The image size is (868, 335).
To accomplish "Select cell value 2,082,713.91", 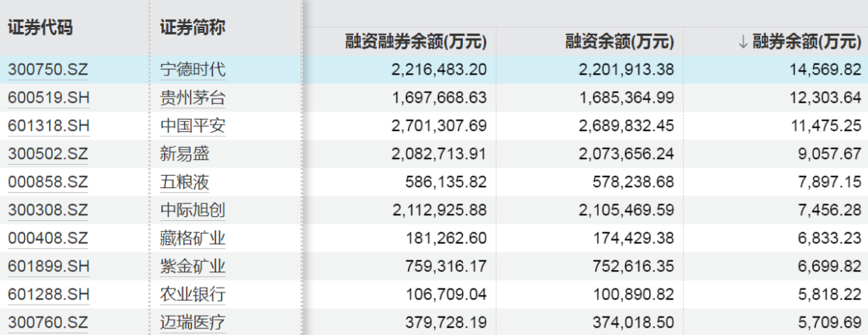I will pyautogui.click(x=439, y=154).
